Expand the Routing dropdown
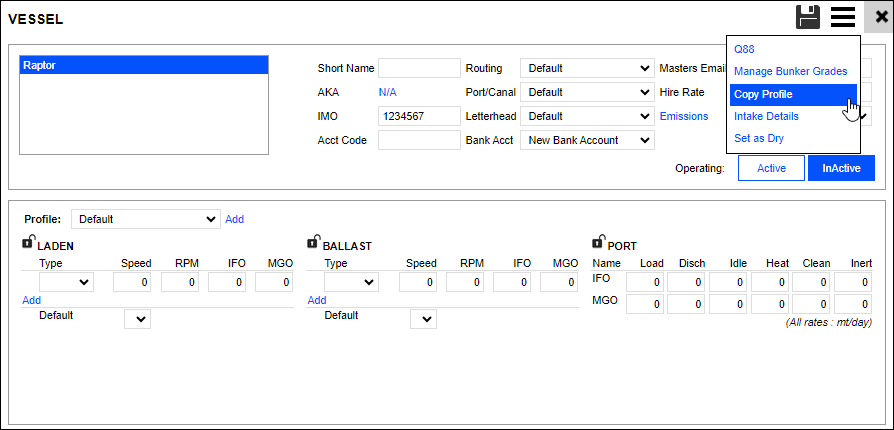 click(x=587, y=68)
